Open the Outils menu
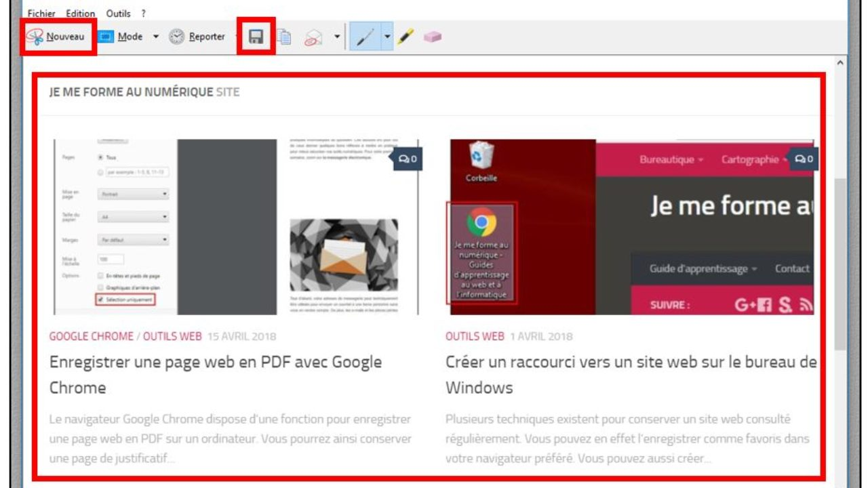The image size is (868, 488). click(118, 14)
